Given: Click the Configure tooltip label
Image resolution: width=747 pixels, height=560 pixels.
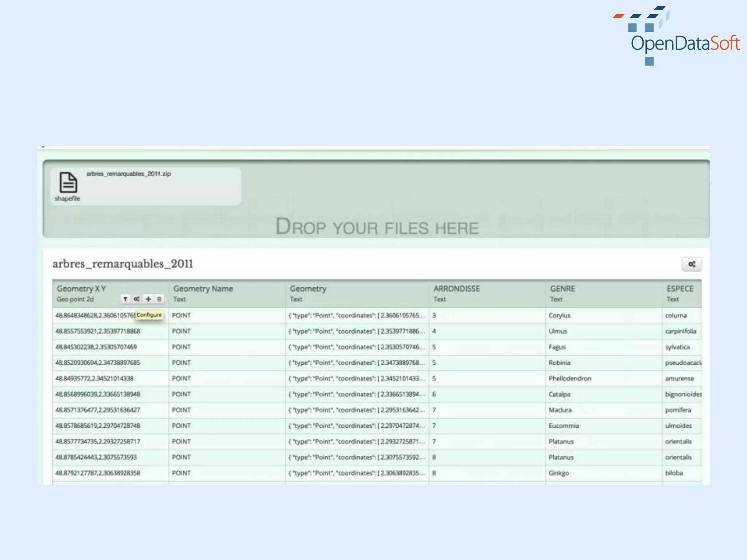Looking at the screenshot, I should coord(149,315).
